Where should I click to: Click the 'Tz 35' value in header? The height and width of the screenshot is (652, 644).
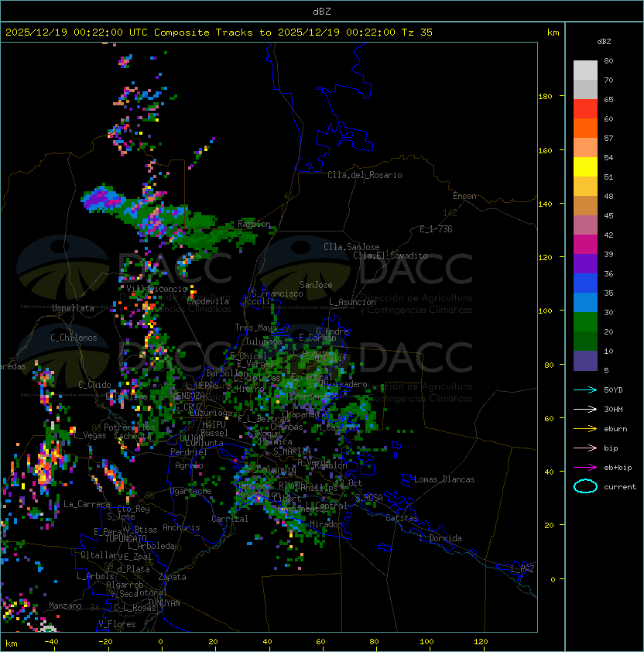(x=417, y=33)
